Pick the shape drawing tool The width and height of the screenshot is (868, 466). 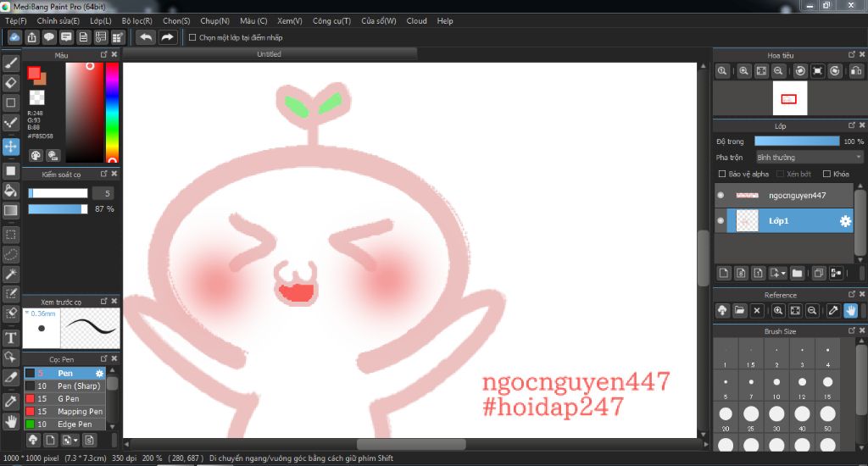click(x=10, y=103)
